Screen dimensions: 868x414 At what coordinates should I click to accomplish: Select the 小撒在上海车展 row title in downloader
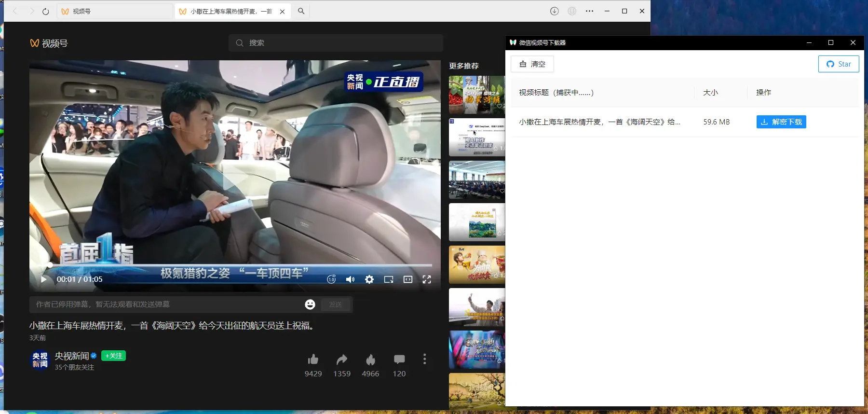click(599, 122)
